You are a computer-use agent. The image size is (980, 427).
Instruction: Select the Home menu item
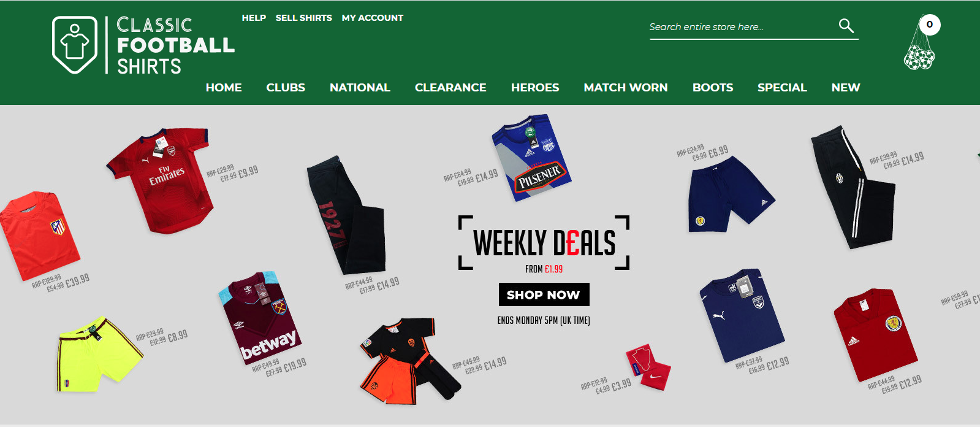click(224, 88)
